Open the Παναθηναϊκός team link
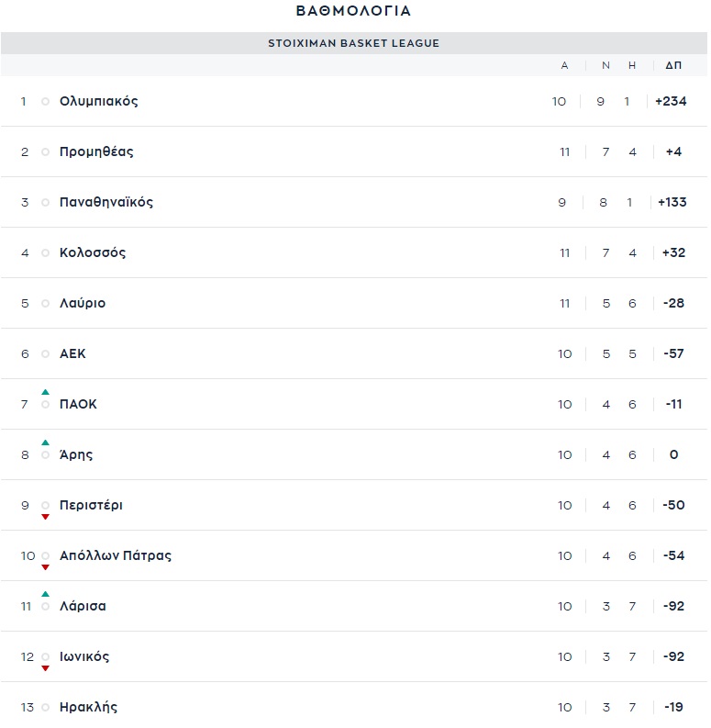Image resolution: width=711 pixels, height=728 pixels. [x=106, y=202]
